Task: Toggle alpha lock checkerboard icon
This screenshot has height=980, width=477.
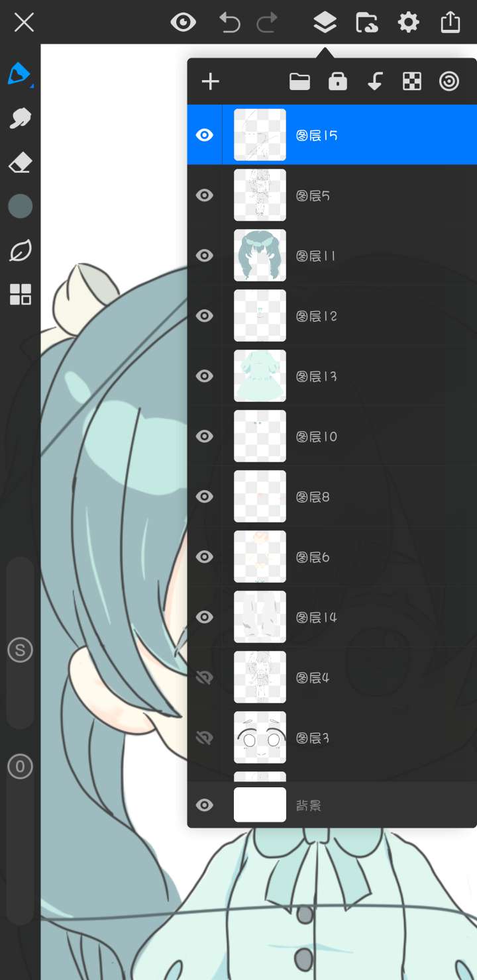Action: tap(412, 81)
